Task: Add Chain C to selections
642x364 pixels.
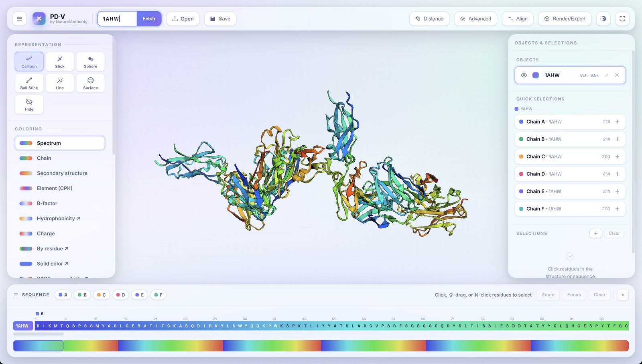Action: point(617,157)
